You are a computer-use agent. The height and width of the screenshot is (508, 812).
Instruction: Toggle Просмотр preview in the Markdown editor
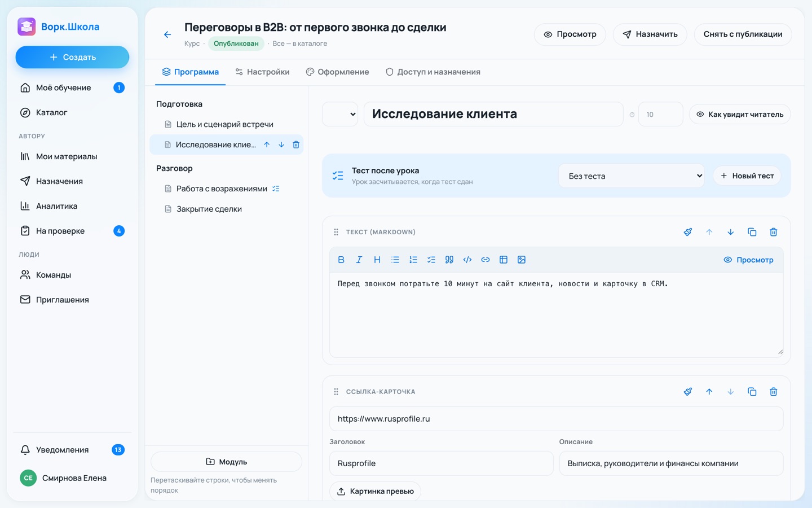[748, 260]
